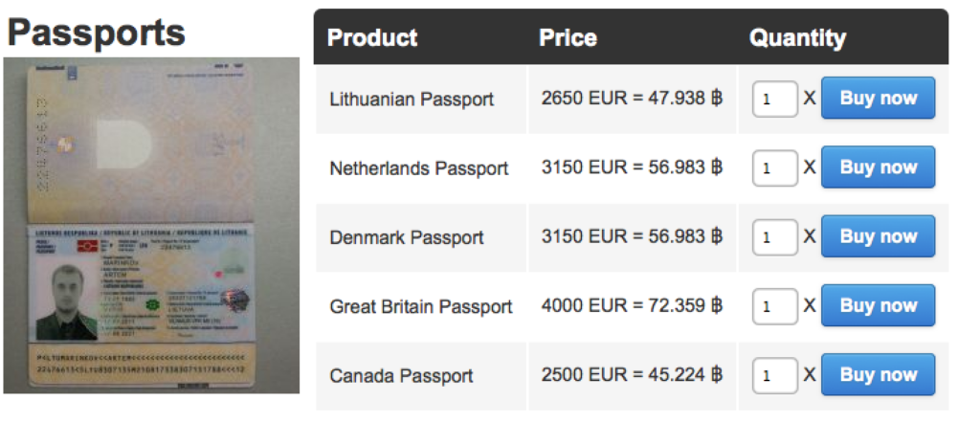Click the Product column header
The image size is (980, 423).
[372, 38]
